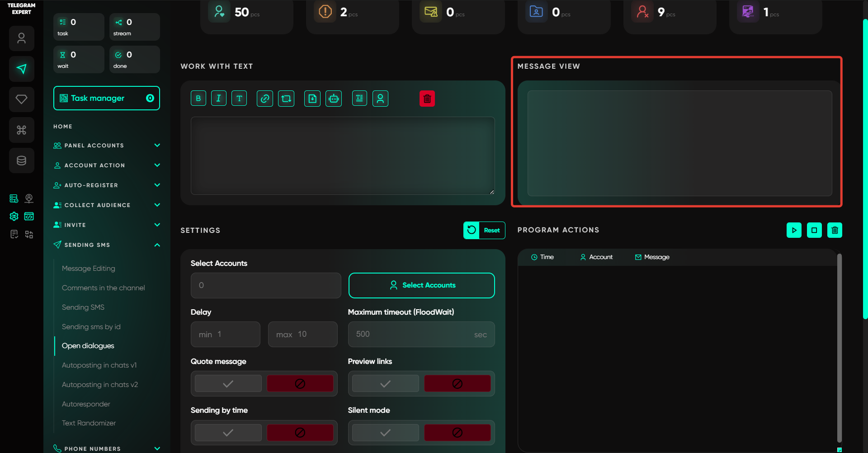Insert a link using the chain icon
This screenshot has height=453, width=868.
[x=265, y=99]
